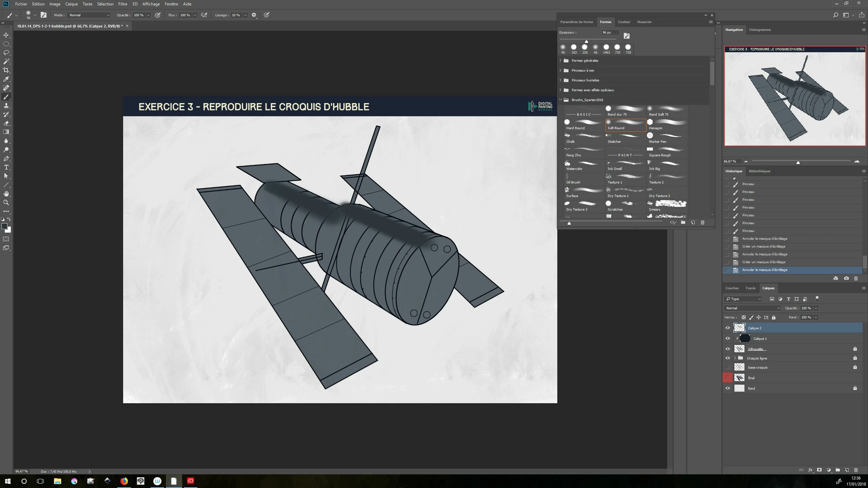Image resolution: width=868 pixels, height=488 pixels.
Task: Select the Lasso tool
Action: click(6, 53)
